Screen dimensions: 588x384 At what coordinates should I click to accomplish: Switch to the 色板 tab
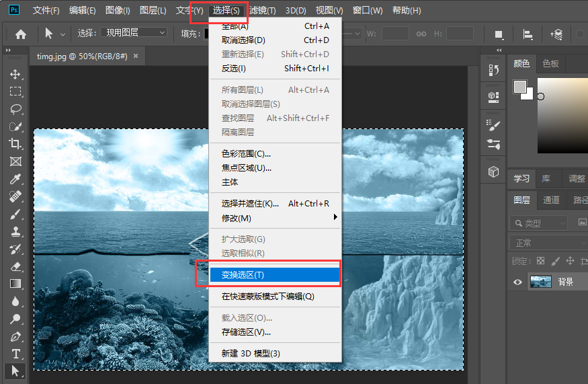550,63
